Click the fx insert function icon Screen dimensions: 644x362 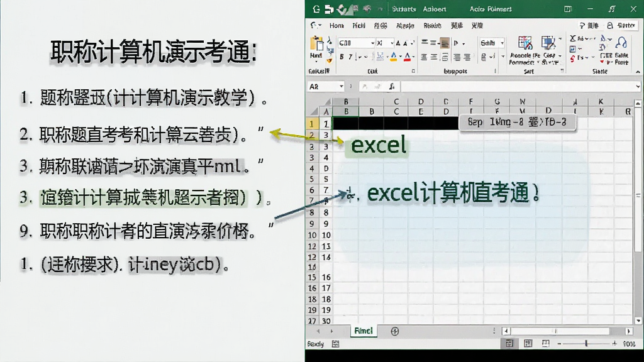tap(392, 86)
